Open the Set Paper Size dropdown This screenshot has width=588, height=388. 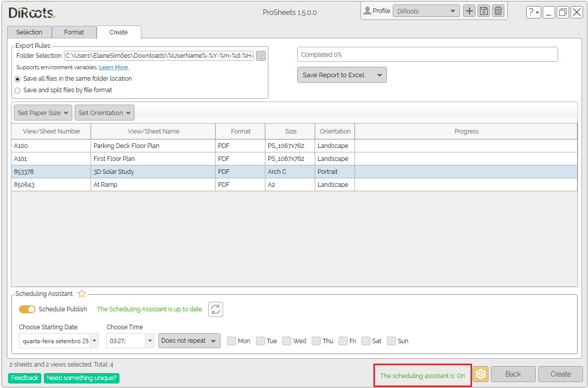[x=42, y=112]
